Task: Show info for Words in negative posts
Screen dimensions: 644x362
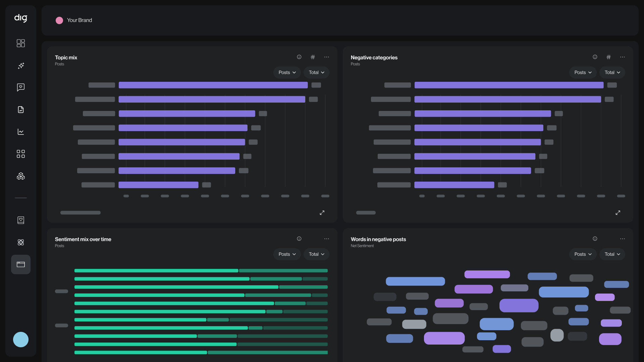Action: point(595,239)
